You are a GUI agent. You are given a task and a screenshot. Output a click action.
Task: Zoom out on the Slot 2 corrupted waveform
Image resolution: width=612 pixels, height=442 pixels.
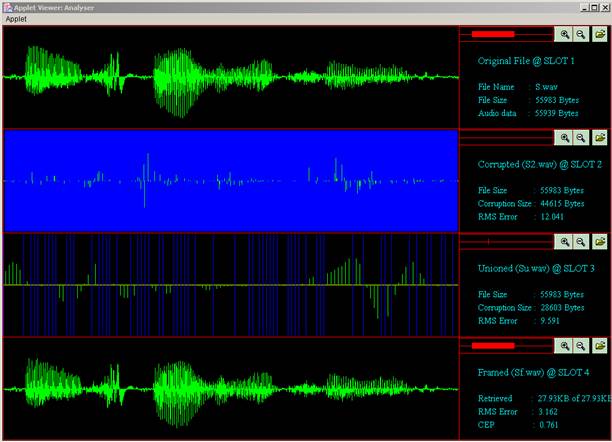click(581, 138)
